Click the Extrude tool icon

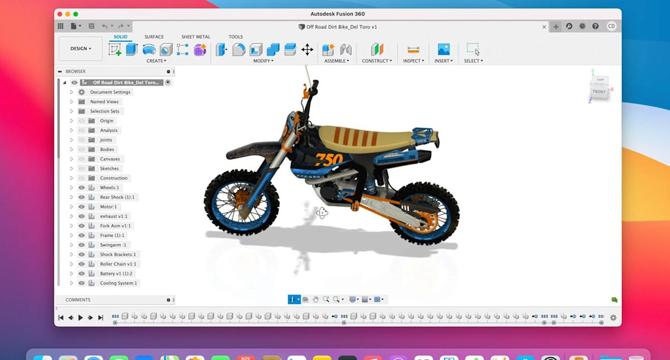tap(132, 50)
